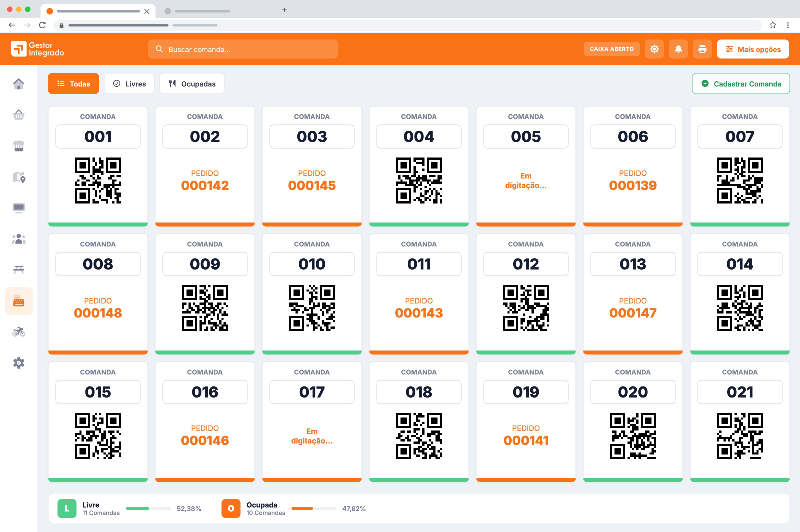This screenshot has height=532, width=800.
Task: Open the delivery motorcycle sidebar icon
Action: point(19,331)
